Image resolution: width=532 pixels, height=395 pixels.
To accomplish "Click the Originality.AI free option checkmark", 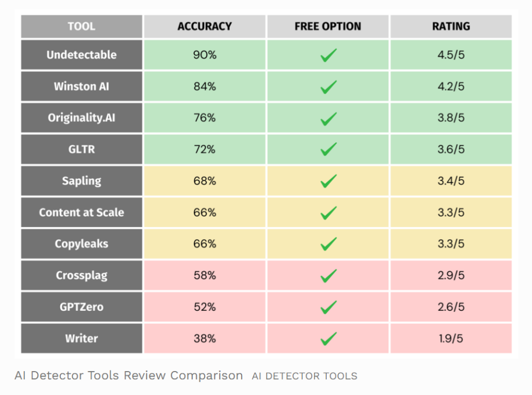I will (328, 118).
